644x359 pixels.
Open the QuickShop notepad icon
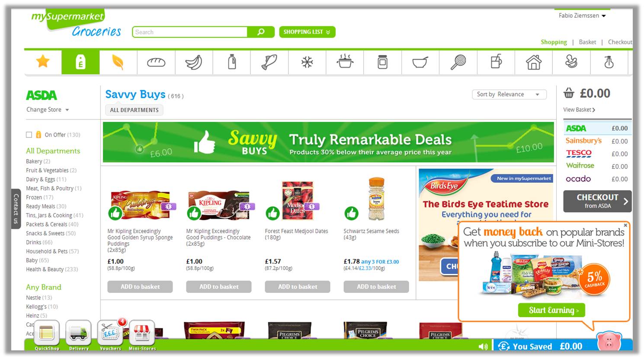tap(47, 333)
